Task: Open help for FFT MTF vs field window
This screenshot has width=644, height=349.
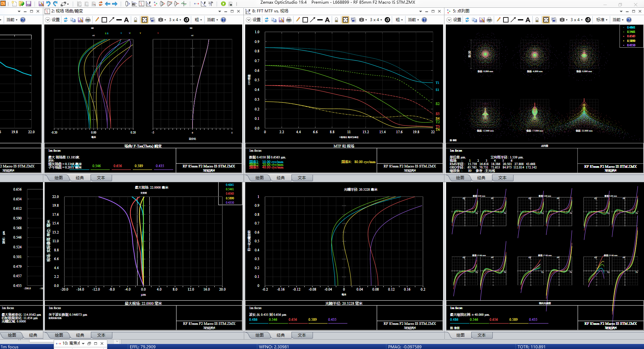Action: [424, 20]
